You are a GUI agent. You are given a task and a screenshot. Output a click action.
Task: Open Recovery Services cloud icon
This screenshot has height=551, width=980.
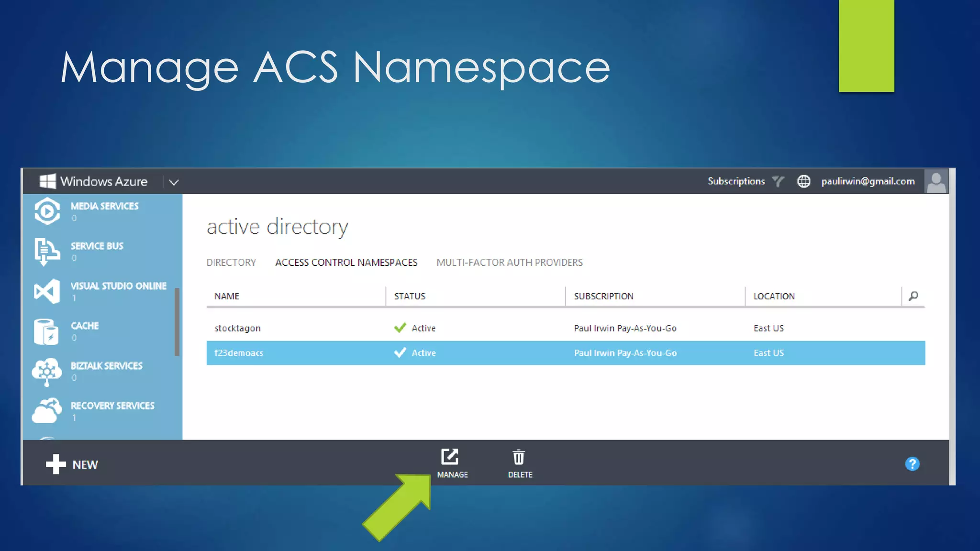coord(46,411)
